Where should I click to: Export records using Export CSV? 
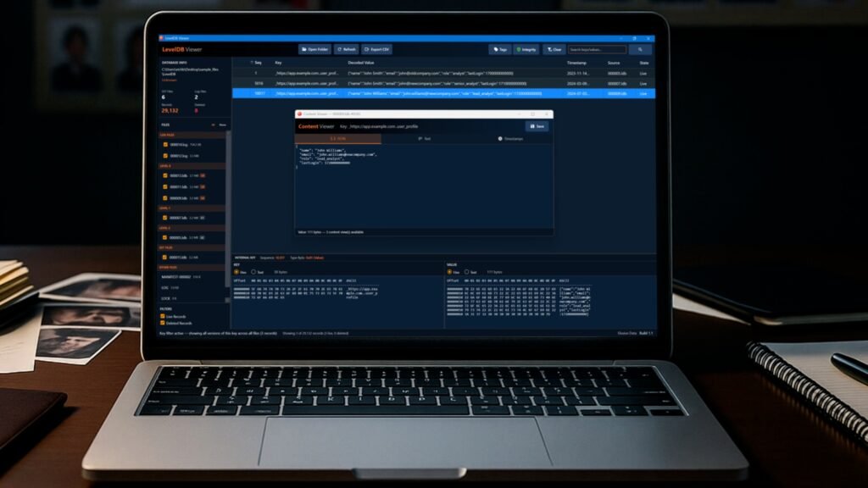pyautogui.click(x=377, y=49)
